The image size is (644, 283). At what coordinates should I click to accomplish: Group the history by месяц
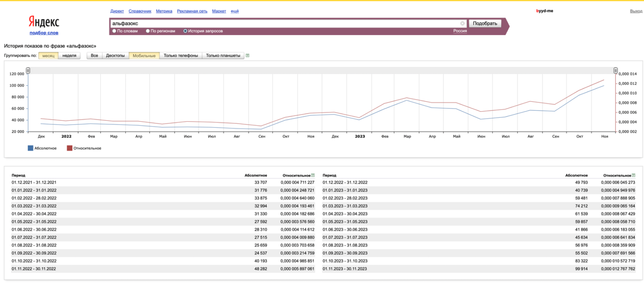[x=48, y=56]
